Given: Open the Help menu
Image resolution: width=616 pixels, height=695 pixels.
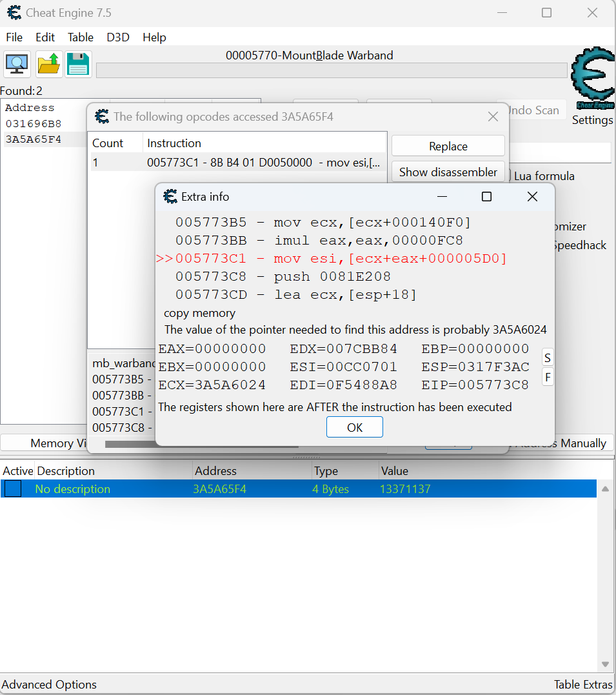Looking at the screenshot, I should [x=154, y=37].
